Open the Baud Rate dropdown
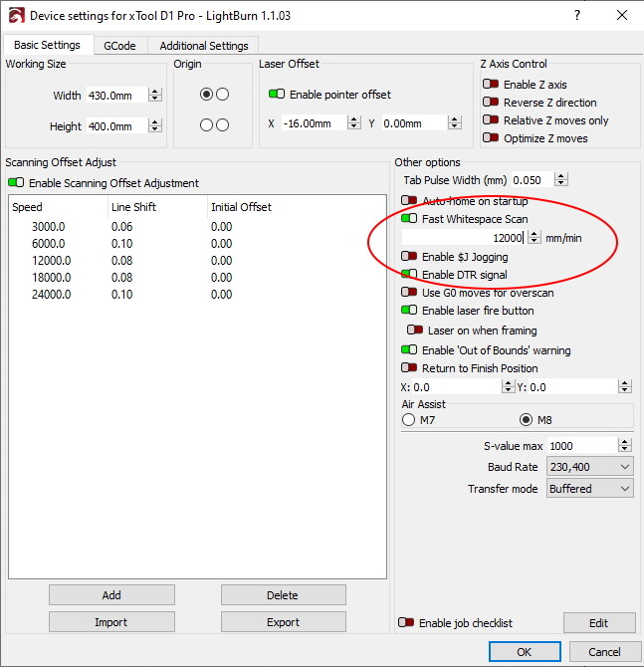 click(590, 467)
